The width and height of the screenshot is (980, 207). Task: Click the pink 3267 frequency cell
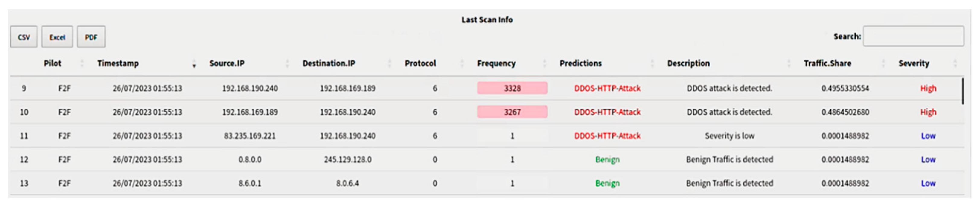[x=512, y=112]
